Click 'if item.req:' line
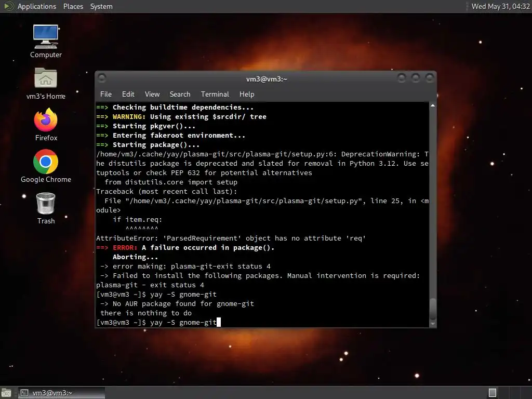532x399 pixels. 137,220
